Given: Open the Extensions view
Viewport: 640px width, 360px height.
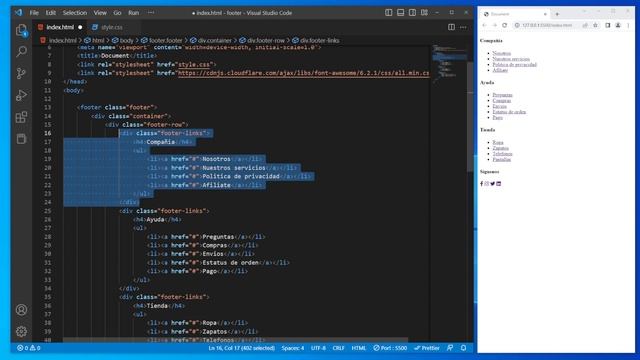Looking at the screenshot, I should pos(21,118).
